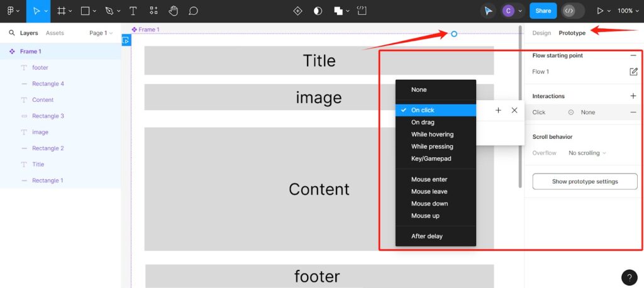Viewport: 644px width, 288px height.
Task: Switch to the Assets tab
Action: (55, 33)
